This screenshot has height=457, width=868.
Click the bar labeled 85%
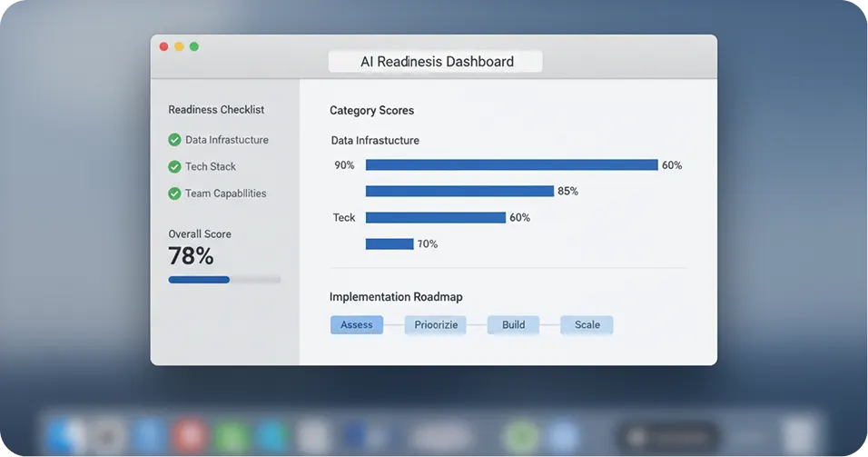(459, 191)
